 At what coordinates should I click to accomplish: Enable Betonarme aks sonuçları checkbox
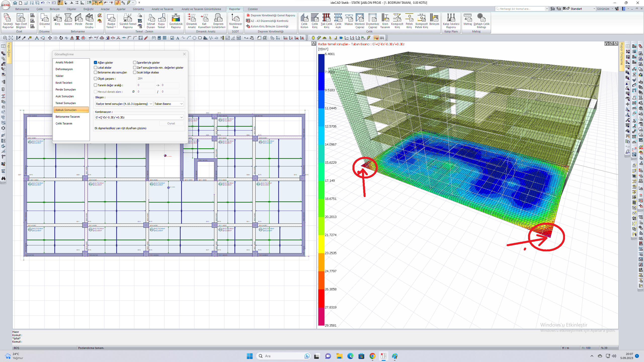pos(96,72)
